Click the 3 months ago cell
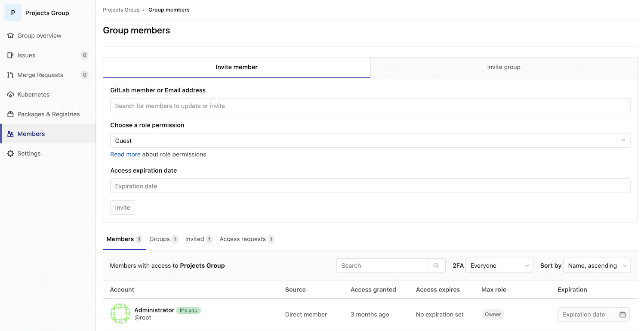The image size is (644, 331). tap(370, 315)
